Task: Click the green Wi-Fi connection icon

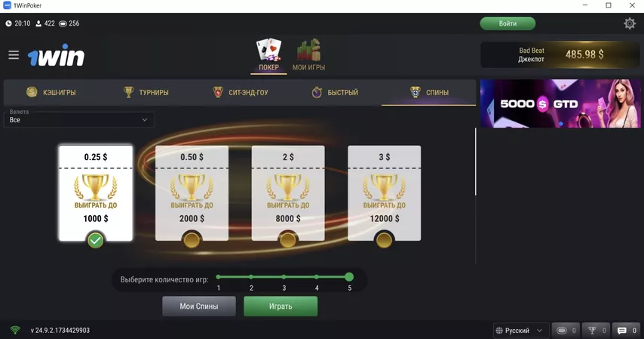Action: point(15,330)
